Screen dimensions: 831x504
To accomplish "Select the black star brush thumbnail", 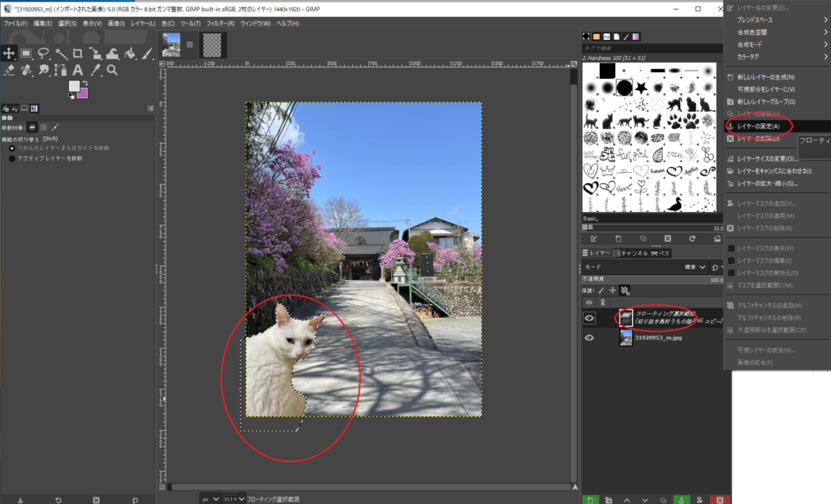I will [642, 86].
